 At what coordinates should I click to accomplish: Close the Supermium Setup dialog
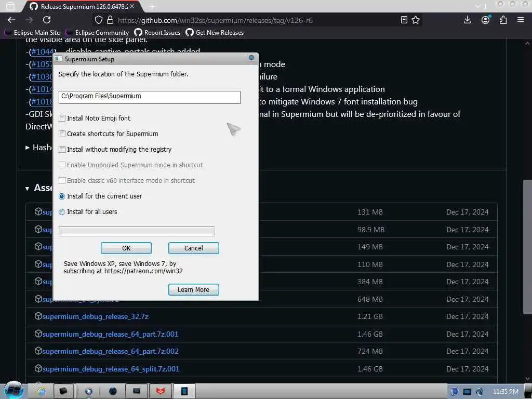click(x=251, y=58)
